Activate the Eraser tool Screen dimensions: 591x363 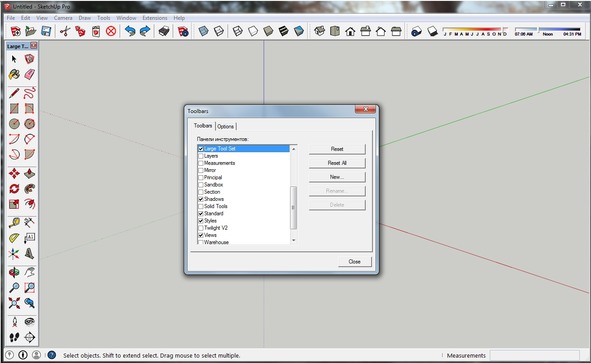pyautogui.click(x=29, y=74)
